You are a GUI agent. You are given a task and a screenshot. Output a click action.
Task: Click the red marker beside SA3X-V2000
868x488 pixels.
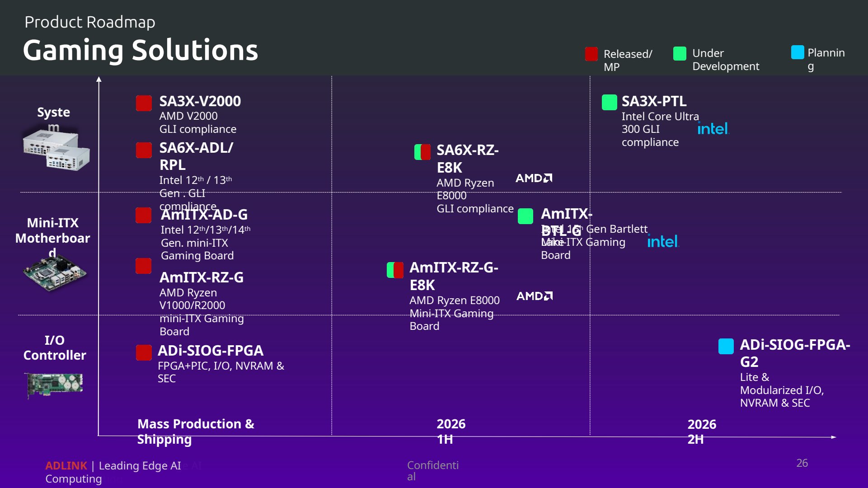(x=144, y=103)
